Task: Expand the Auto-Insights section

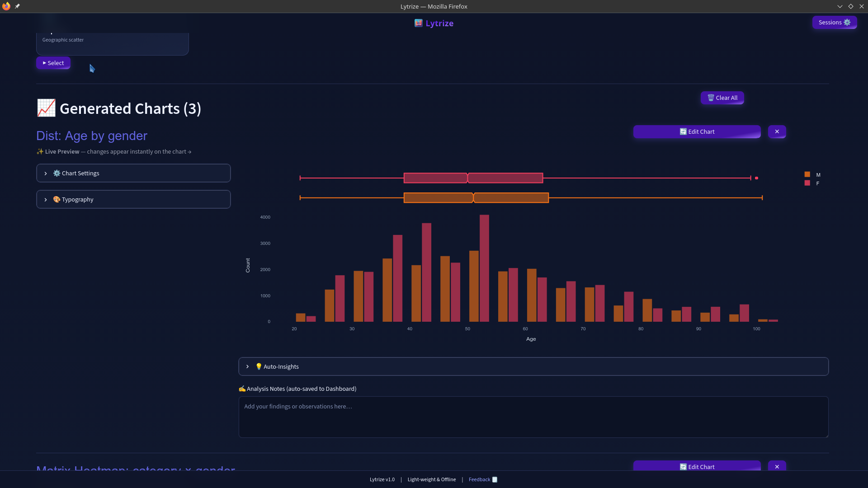Action: pyautogui.click(x=533, y=367)
